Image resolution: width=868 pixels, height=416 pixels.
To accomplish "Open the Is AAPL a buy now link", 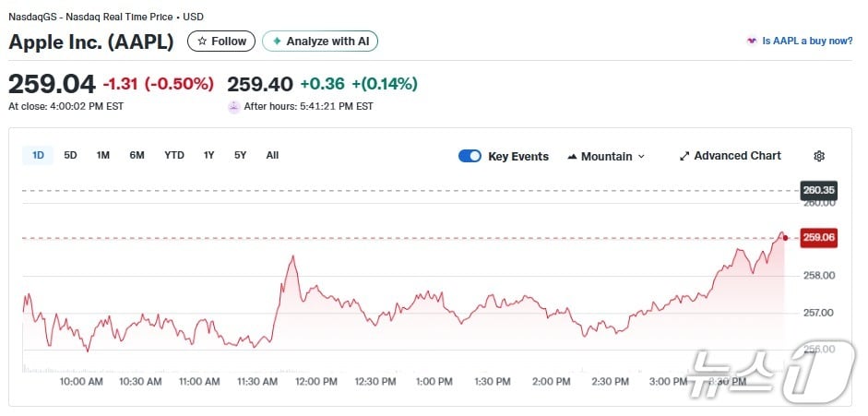I will (807, 42).
